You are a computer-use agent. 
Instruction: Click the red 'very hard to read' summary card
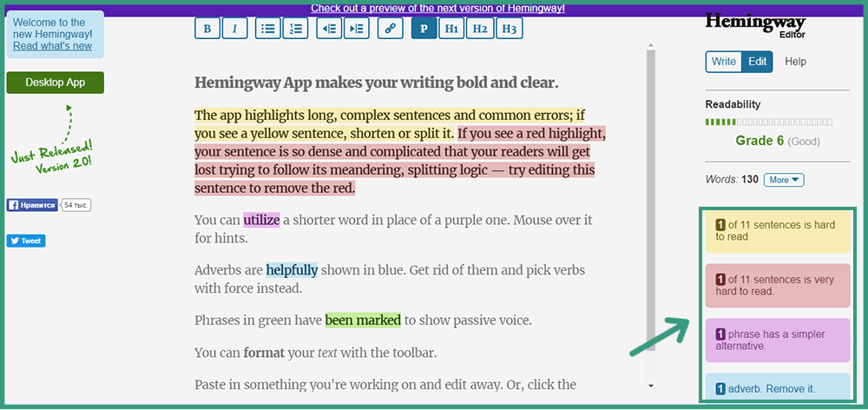[777, 285]
